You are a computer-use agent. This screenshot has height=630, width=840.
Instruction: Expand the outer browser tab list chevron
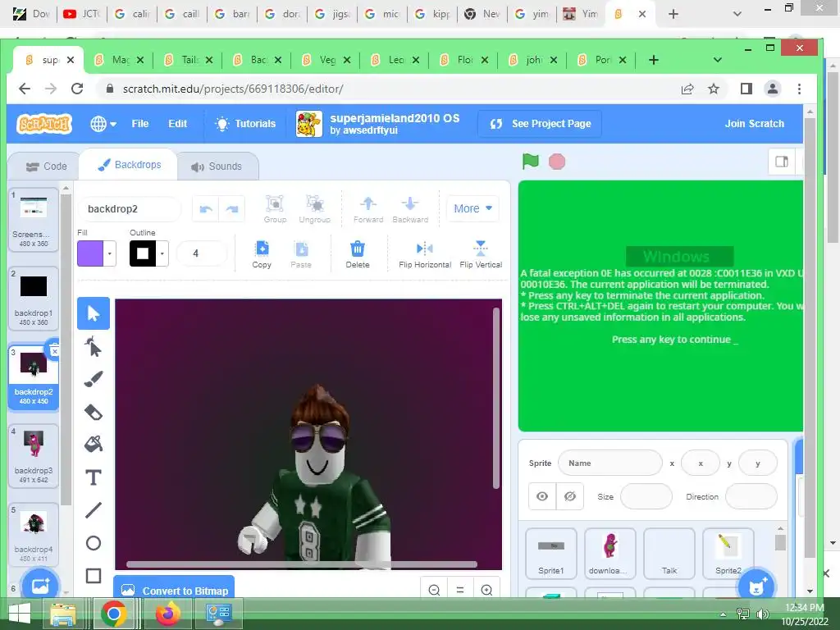737,14
